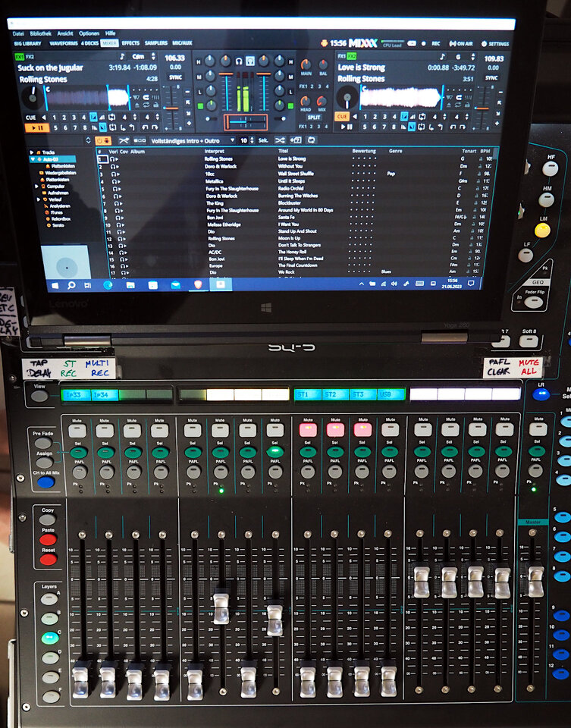This screenshot has height=728, width=571.
Task: Sort library by Interpret column header
Action: pos(214,151)
